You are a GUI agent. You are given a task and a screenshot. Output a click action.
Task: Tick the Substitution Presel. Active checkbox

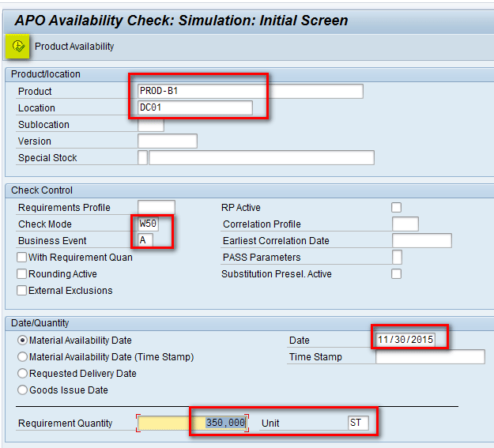397,274
